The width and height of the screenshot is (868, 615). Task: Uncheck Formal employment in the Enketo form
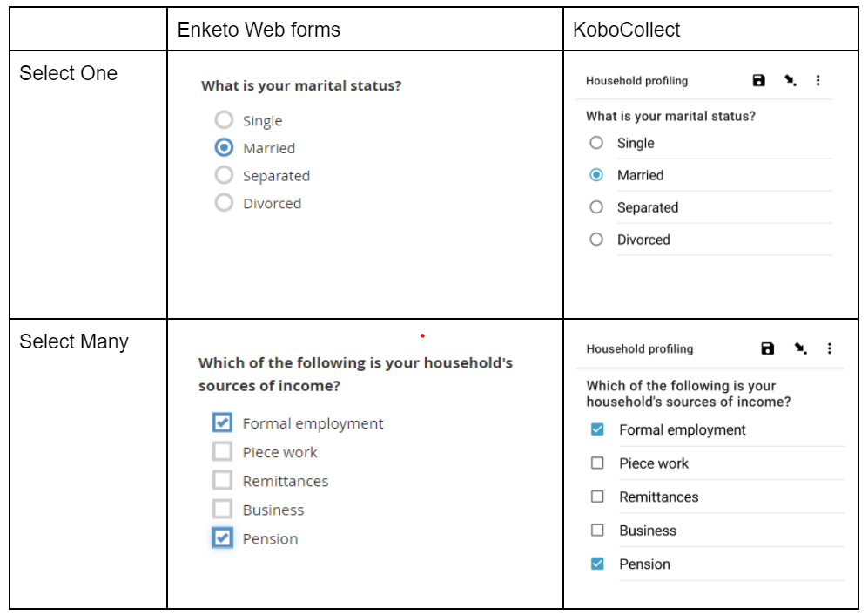click(222, 422)
